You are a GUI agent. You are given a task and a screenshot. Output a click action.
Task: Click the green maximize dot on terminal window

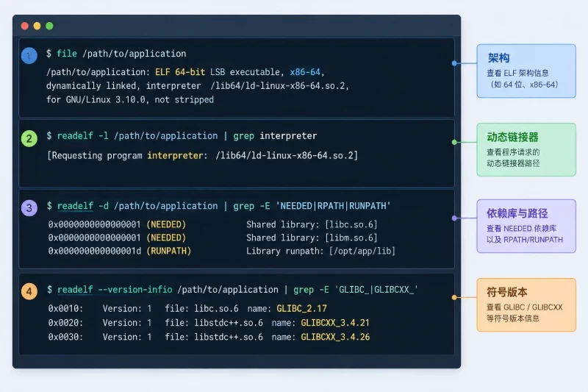click(49, 26)
